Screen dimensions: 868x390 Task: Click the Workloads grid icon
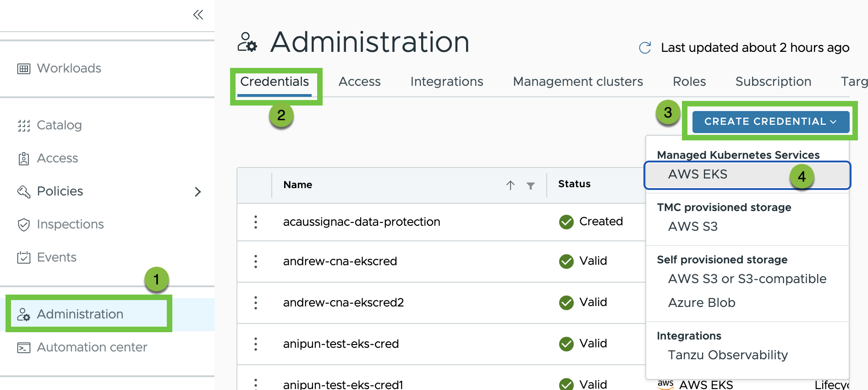(24, 69)
